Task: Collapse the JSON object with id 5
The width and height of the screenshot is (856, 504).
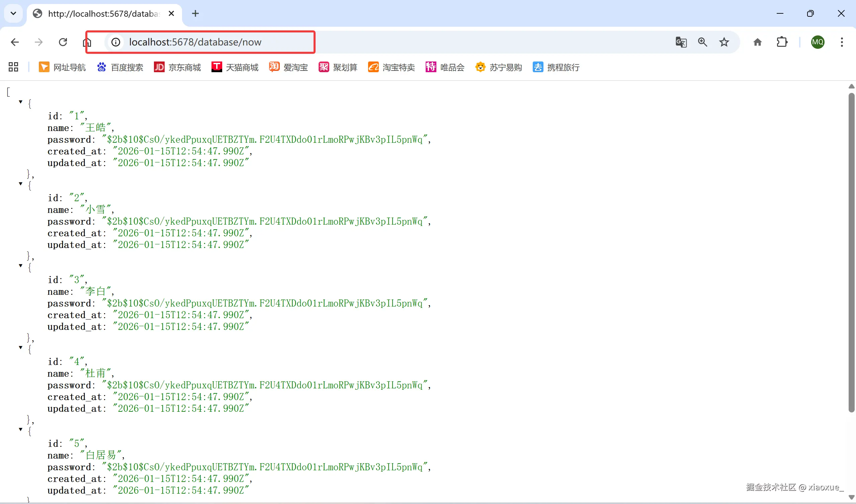Action: [21, 429]
